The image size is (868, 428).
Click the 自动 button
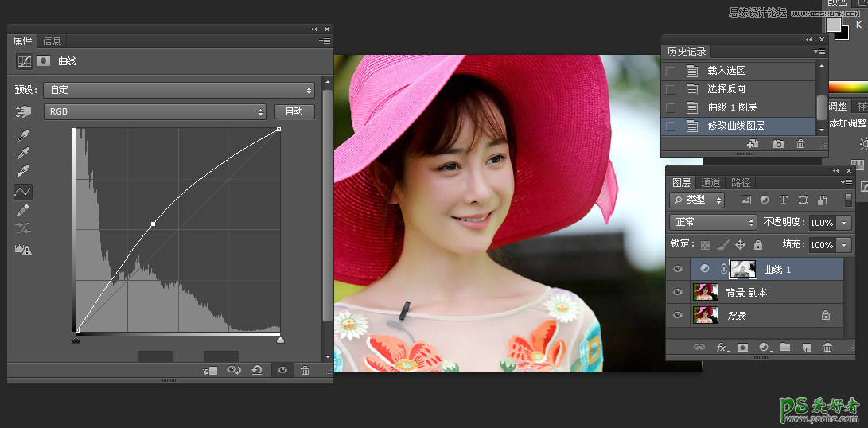click(x=294, y=112)
